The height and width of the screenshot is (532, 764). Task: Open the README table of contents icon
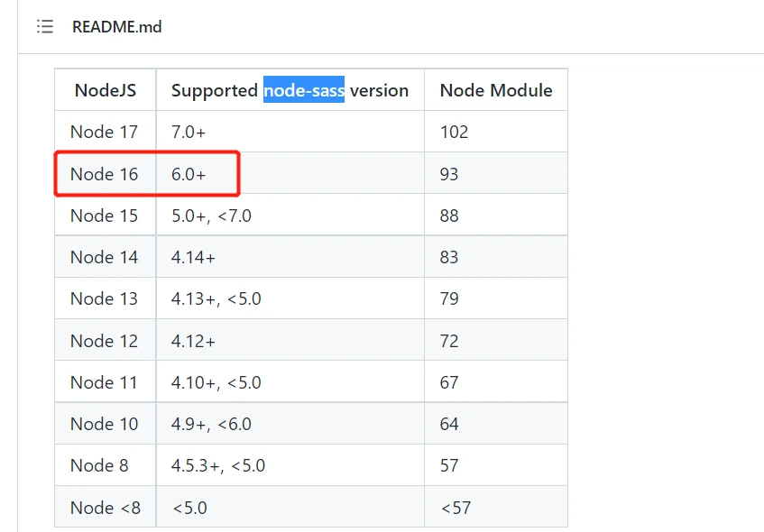tap(45, 26)
